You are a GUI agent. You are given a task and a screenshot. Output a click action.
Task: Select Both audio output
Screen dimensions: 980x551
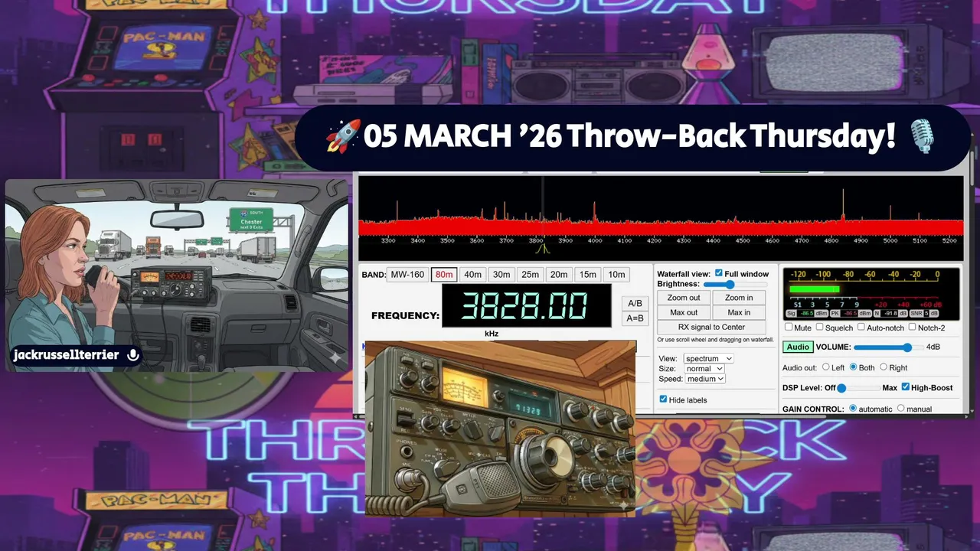pos(853,367)
